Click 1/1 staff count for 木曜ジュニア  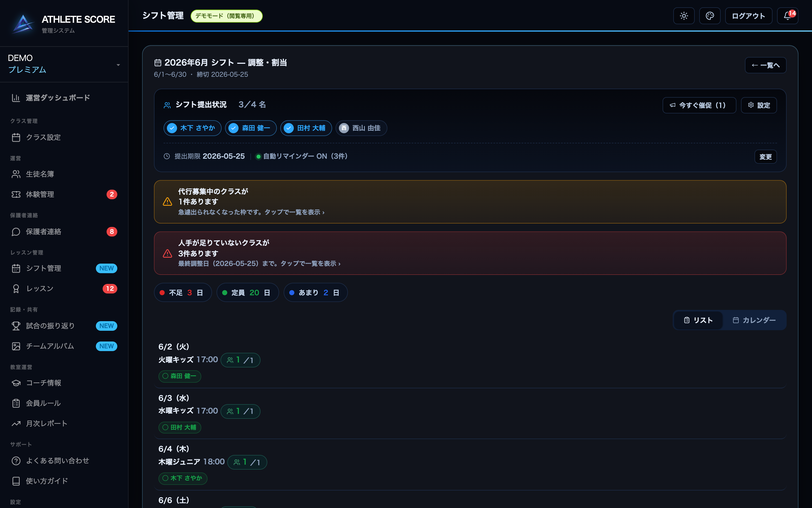click(x=247, y=462)
